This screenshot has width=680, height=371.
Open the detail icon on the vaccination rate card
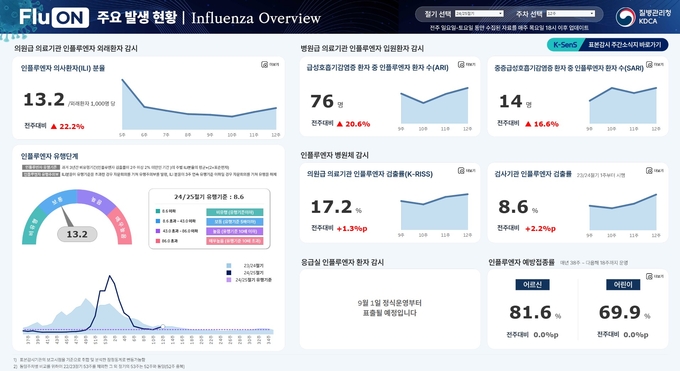[655, 276]
